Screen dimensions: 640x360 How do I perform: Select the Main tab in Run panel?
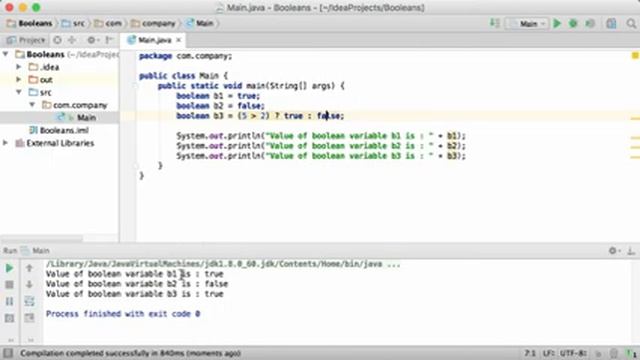pyautogui.click(x=36, y=251)
